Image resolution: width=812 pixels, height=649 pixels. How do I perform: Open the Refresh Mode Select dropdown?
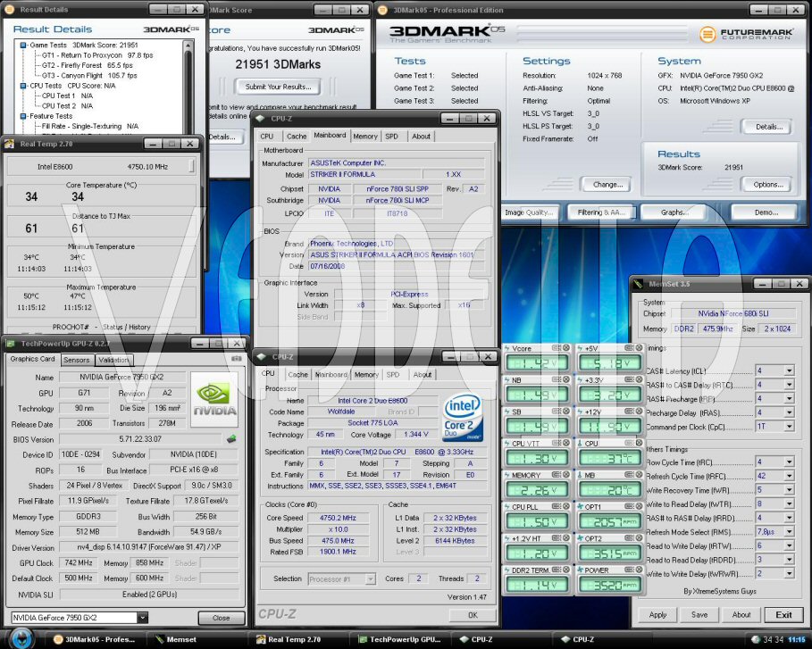click(789, 531)
